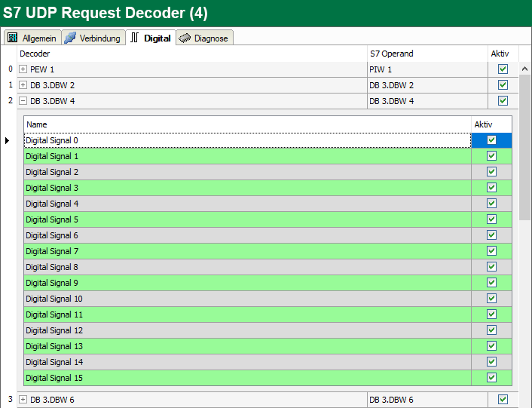Click the Verbindung tab plug icon
The image size is (532, 408).
[x=70, y=38]
